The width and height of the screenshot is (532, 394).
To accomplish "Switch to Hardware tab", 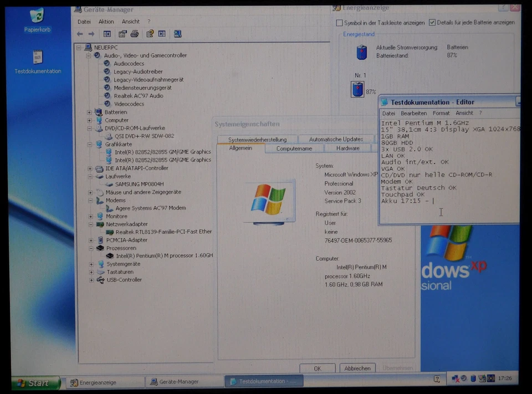I will coord(348,149).
